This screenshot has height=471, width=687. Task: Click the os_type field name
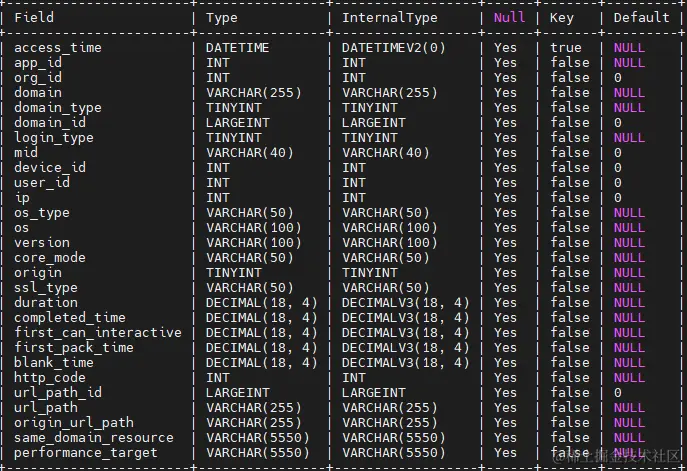(42, 212)
